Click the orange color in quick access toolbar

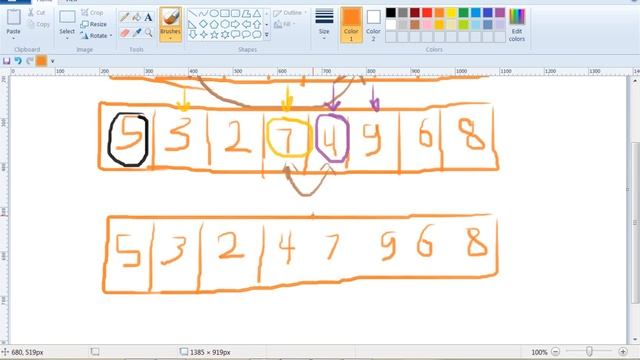41,61
